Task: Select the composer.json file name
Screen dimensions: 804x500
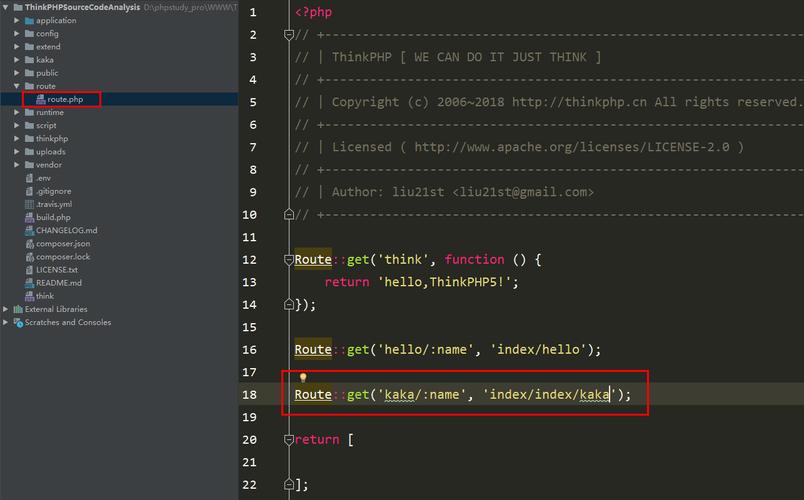Action: 63,244
